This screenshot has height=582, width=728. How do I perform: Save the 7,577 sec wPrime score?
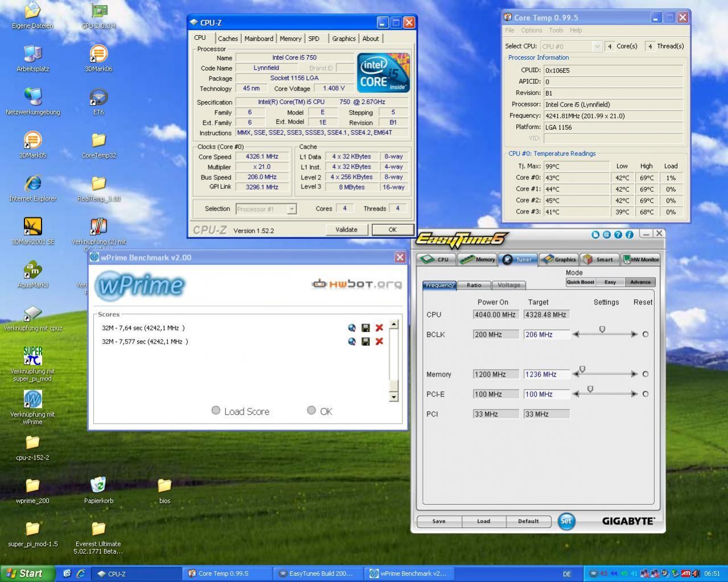(365, 341)
